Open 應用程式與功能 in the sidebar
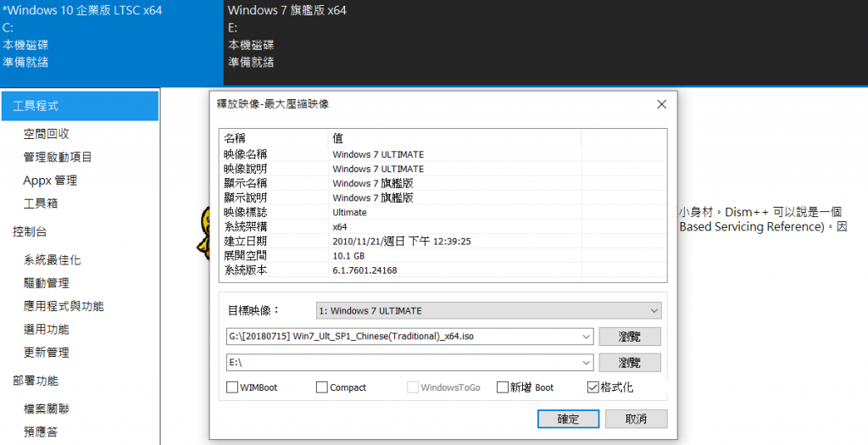The image size is (868, 445). click(x=64, y=306)
